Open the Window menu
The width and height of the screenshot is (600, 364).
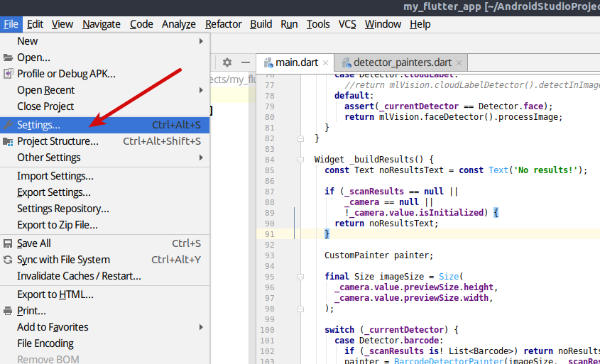[383, 24]
